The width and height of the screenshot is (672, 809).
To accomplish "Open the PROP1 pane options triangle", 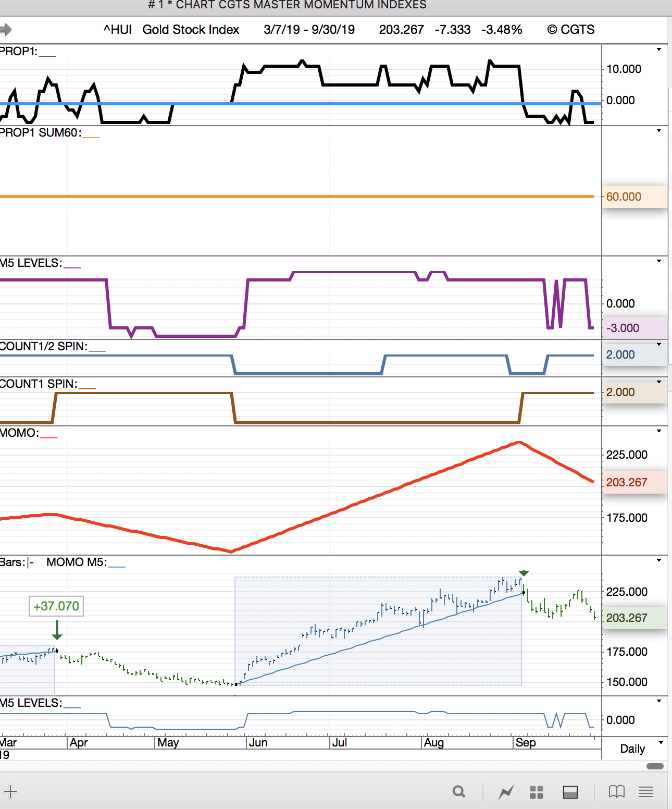I will pyautogui.click(x=659, y=50).
